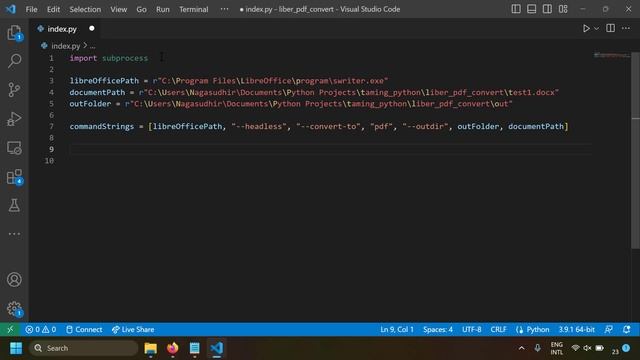Click the minimap code overview
The height and width of the screenshot is (360, 640).
coord(612,56)
